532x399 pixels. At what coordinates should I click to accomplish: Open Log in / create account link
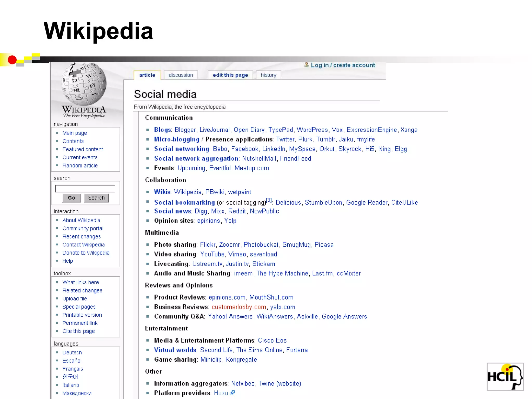343,65
